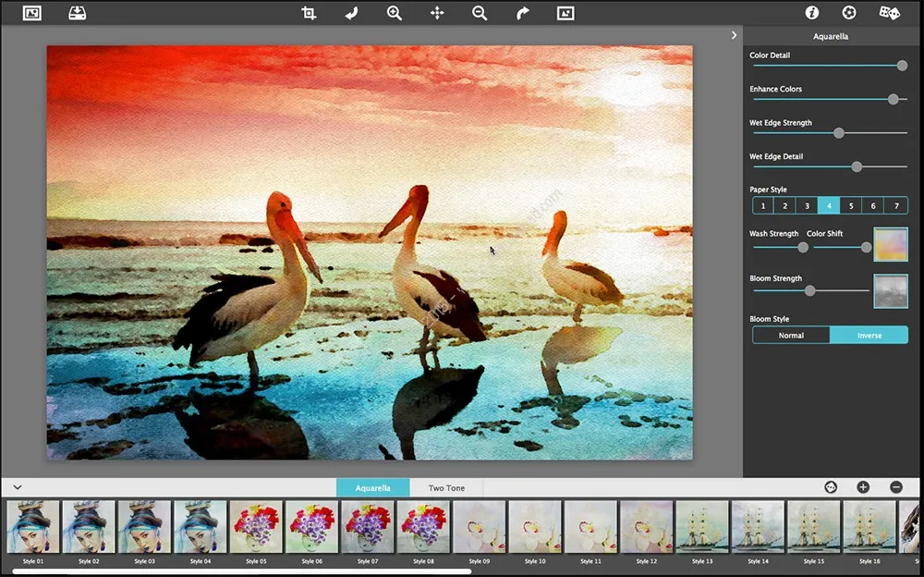Screen dimensions: 924x577
Task: Collapse the presets strip with the down chevron
Action: (17, 487)
